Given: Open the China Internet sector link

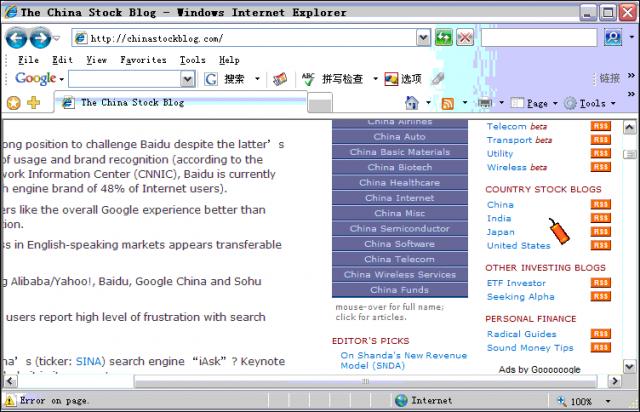Looking at the screenshot, I should [400, 198].
